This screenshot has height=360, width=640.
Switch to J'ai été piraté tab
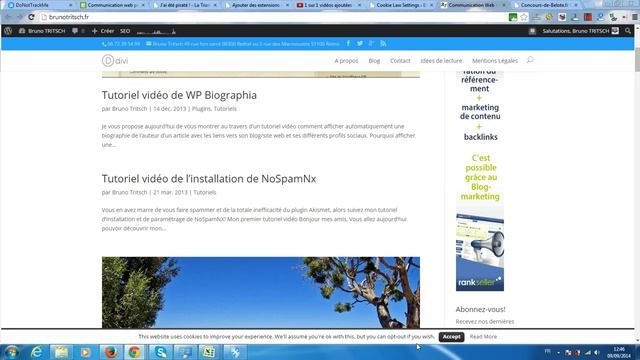coord(185,5)
